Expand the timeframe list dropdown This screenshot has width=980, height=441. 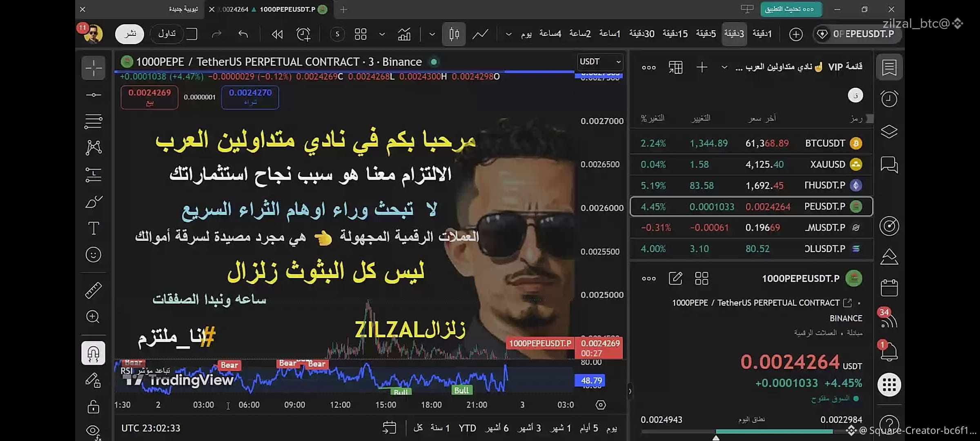coord(508,34)
